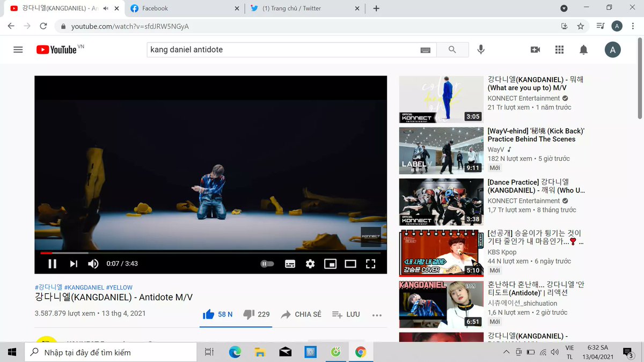Switch to miniplayer mode
Viewport: 644px width, 362px height.
coord(330,264)
